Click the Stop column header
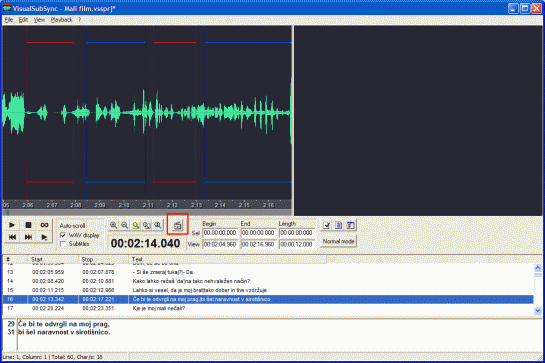This screenshot has height=363, width=545. 104,259
